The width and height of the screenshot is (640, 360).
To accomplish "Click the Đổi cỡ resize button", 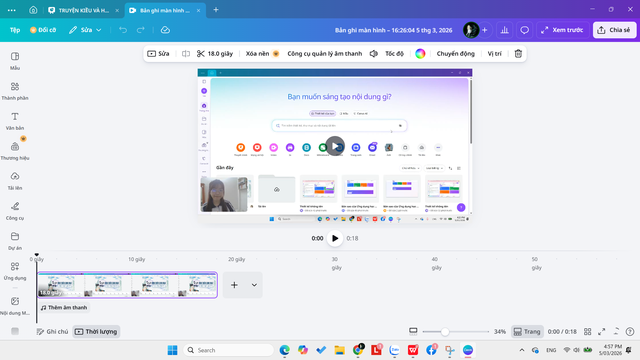I will [43, 30].
